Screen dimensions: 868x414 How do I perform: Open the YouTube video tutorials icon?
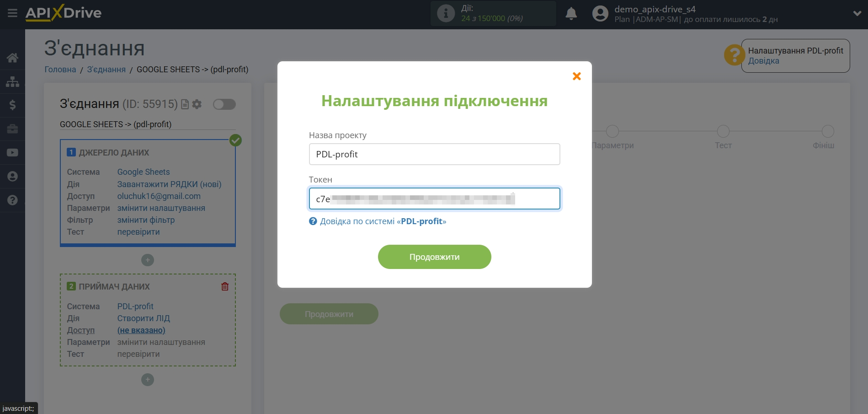point(12,153)
